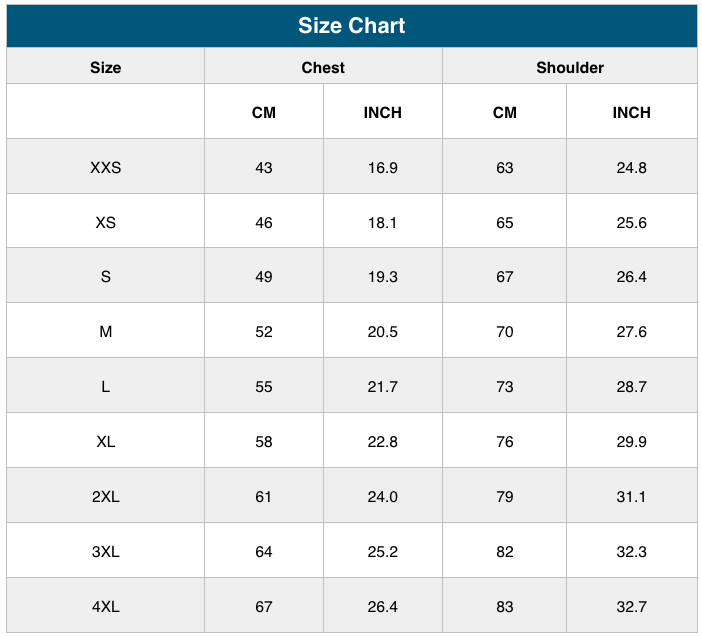Select the INCH subheader under Shoulder
Screen dimensions: 702x637
click(631, 112)
